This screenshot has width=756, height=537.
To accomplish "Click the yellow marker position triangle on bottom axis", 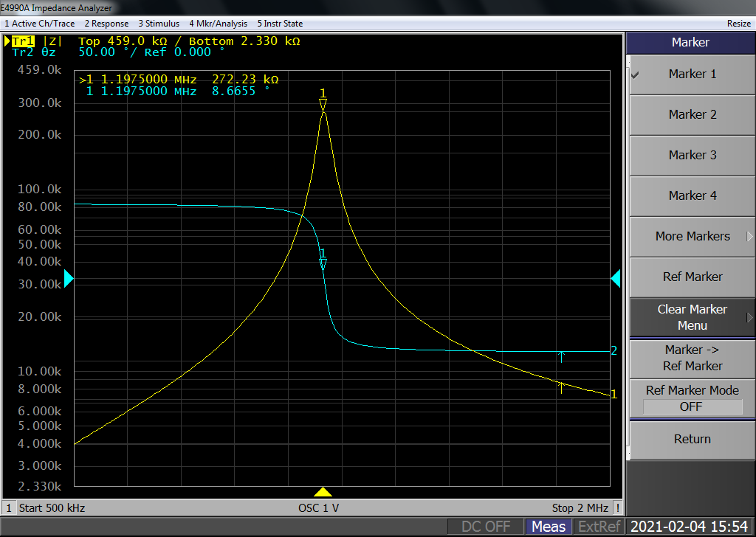I will tap(323, 492).
